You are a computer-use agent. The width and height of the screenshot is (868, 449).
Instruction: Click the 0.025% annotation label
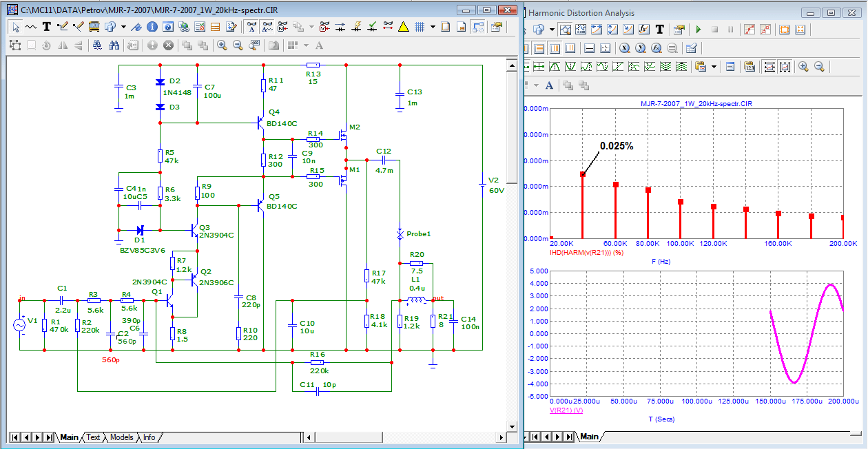(617, 146)
